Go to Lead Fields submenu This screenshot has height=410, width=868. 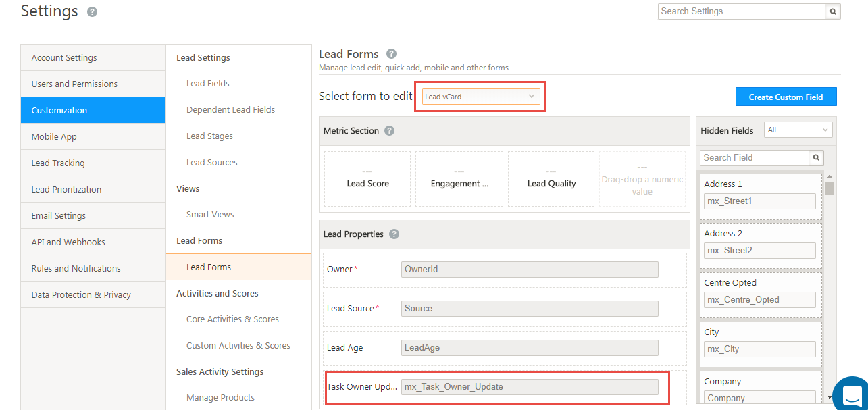coord(208,84)
